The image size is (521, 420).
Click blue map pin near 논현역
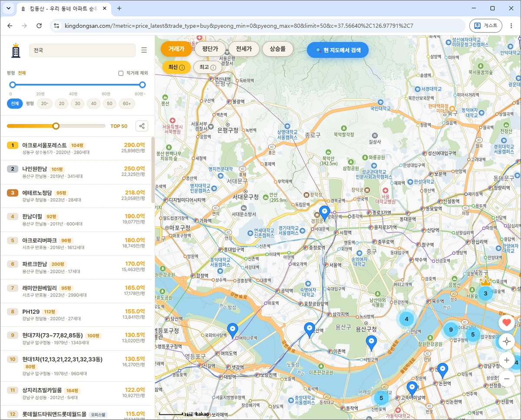point(442,370)
